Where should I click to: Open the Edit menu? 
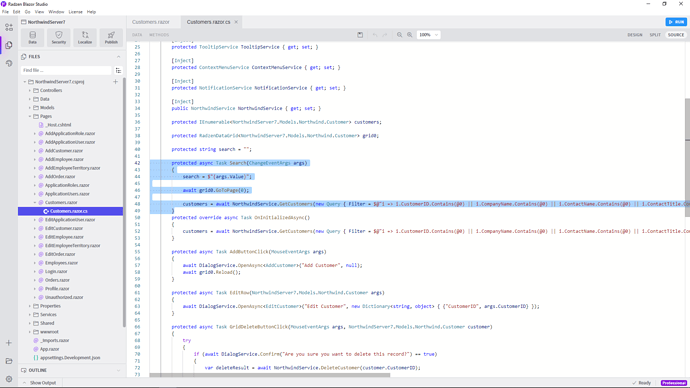(x=16, y=12)
